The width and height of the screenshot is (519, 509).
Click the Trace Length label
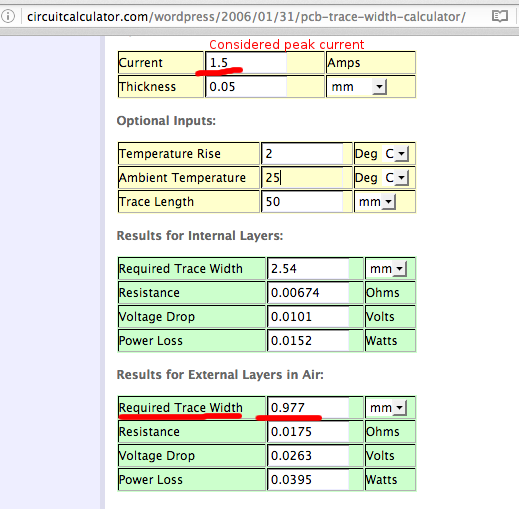(x=156, y=202)
